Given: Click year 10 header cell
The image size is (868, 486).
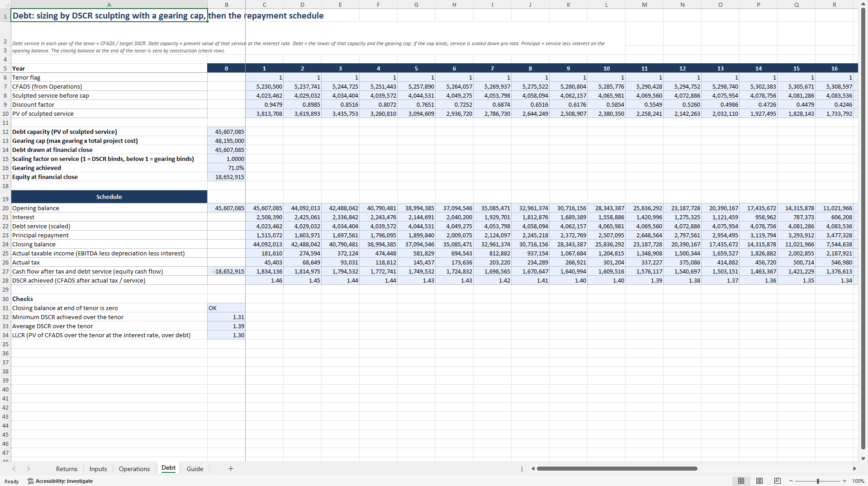Looking at the screenshot, I should [606, 68].
